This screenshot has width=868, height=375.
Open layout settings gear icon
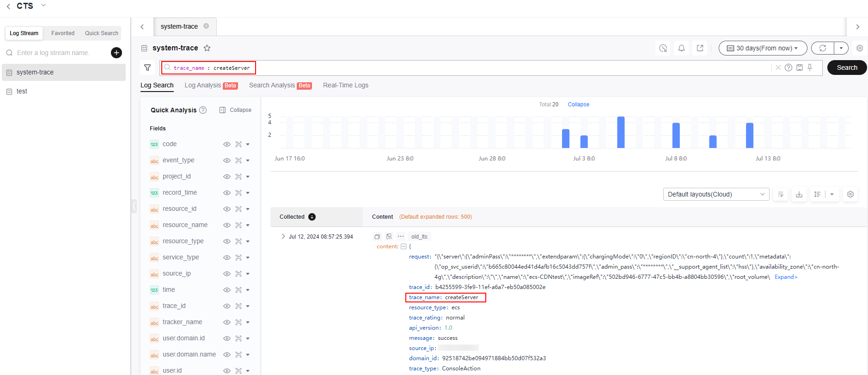[x=850, y=194]
